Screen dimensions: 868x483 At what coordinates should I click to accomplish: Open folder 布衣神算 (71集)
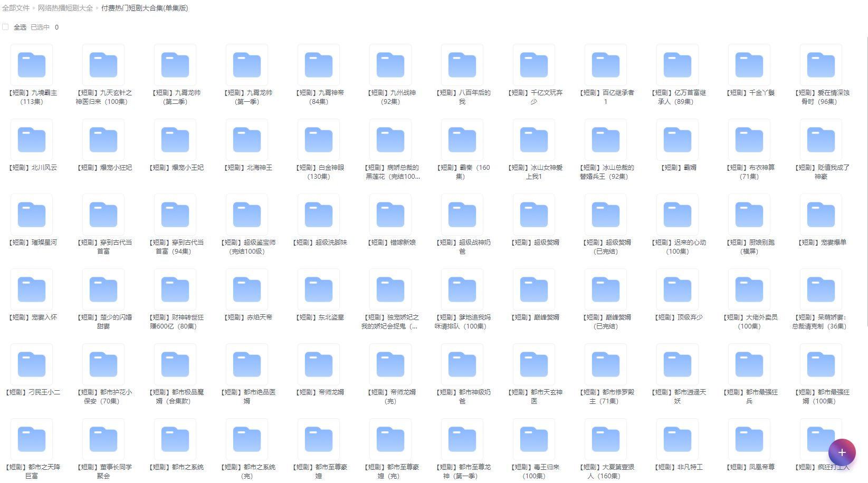pos(749,140)
